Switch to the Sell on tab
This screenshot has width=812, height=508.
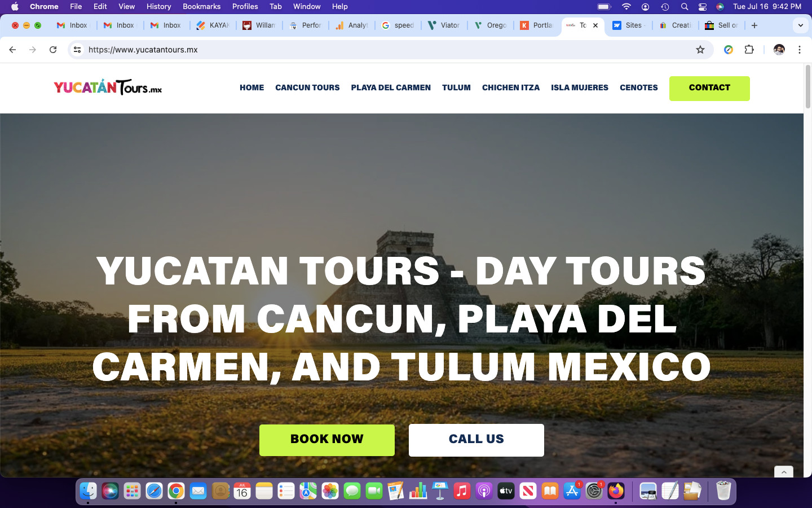click(x=721, y=25)
